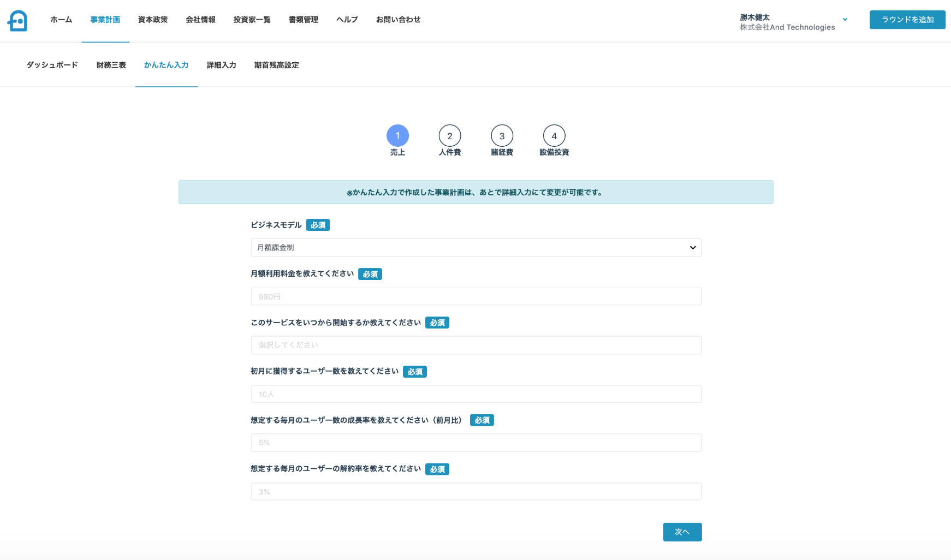
Task: Open the ビジネスモデル dropdown
Action: (x=476, y=248)
